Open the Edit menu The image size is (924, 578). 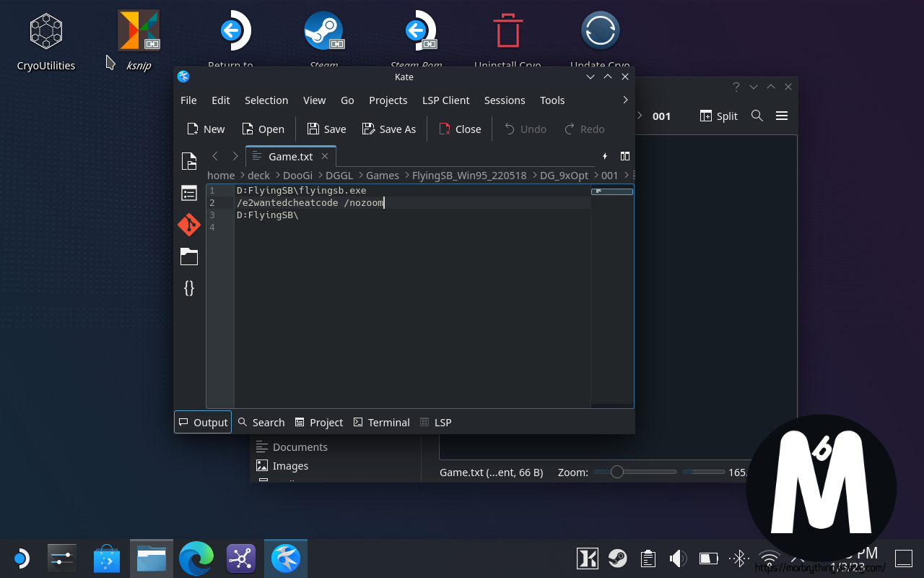pyautogui.click(x=221, y=100)
